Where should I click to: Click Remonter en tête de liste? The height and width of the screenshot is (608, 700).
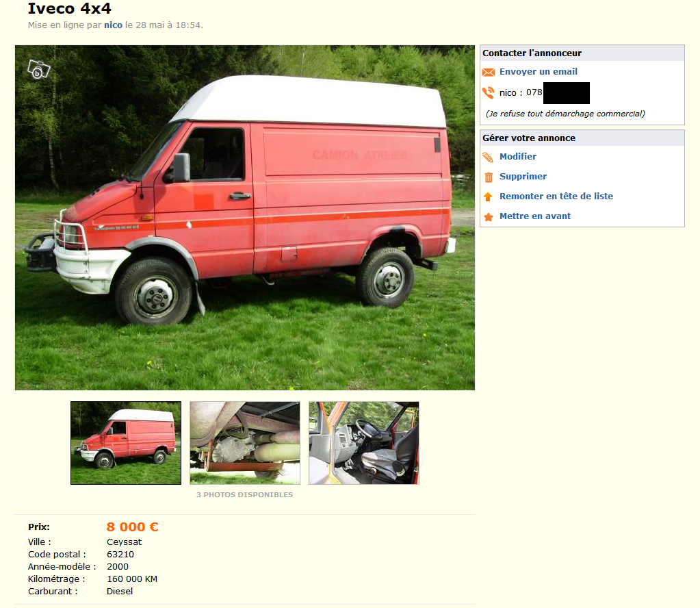(556, 196)
